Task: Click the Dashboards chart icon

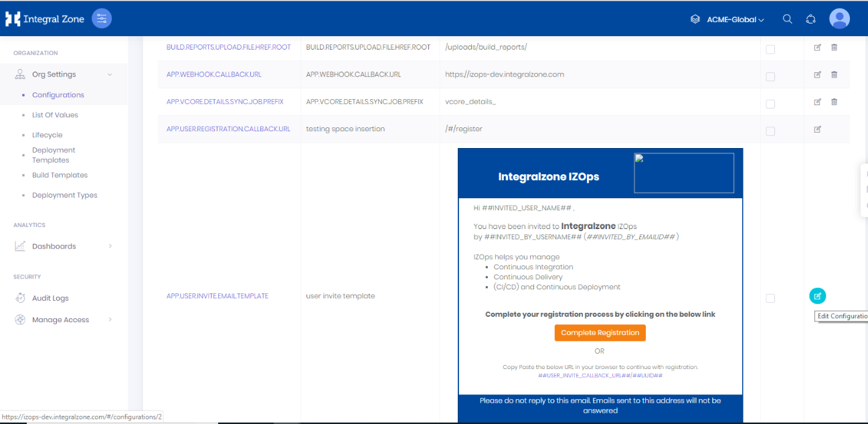Action: [20, 246]
